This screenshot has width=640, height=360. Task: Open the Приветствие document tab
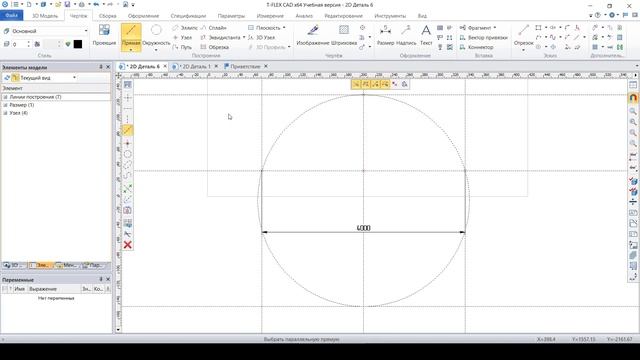244,66
